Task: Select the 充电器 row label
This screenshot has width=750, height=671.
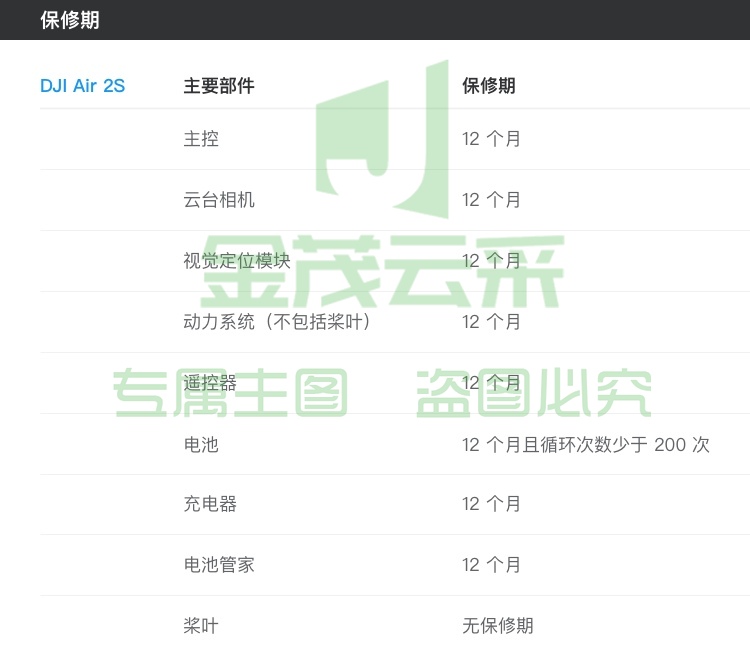Action: tap(210, 504)
